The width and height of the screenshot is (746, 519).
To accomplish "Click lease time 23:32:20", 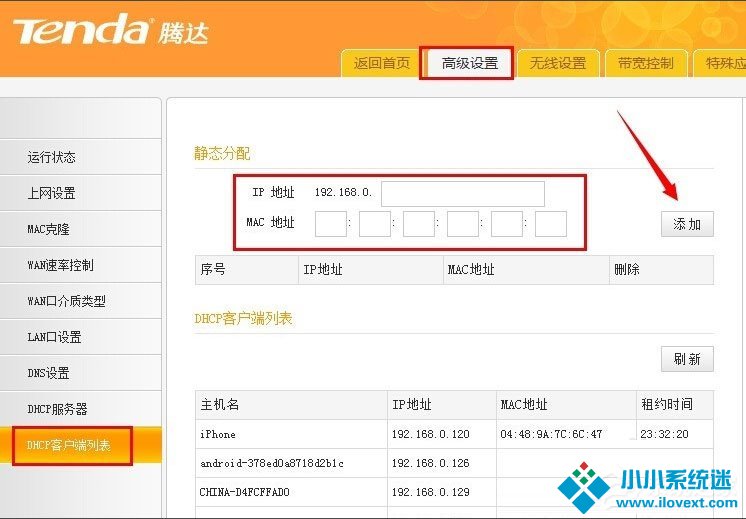I will 664,434.
